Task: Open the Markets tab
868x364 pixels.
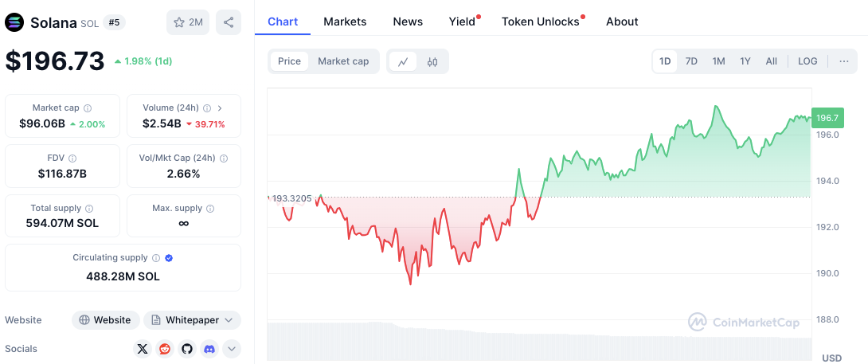Action: [x=345, y=22]
